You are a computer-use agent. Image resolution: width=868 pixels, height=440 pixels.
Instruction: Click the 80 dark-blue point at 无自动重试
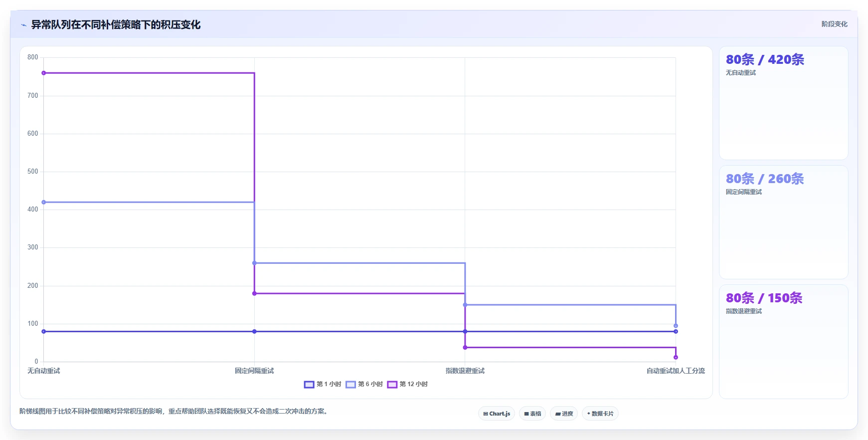point(44,331)
